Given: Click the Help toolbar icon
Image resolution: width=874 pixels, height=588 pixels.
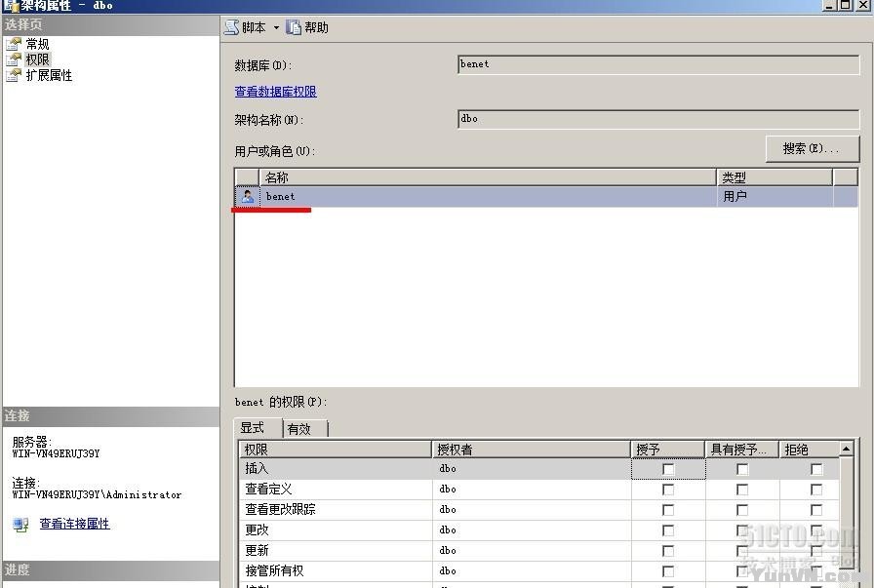Looking at the screenshot, I should pos(294,27).
